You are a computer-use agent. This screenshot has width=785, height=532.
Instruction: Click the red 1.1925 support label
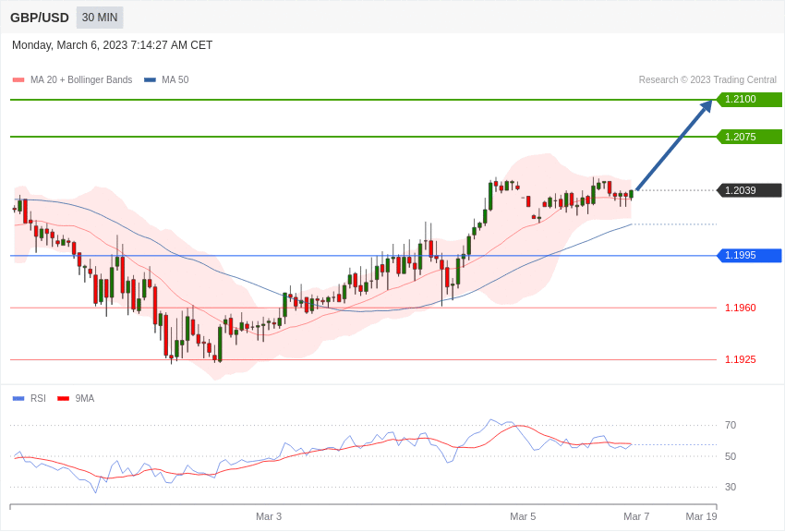point(740,359)
